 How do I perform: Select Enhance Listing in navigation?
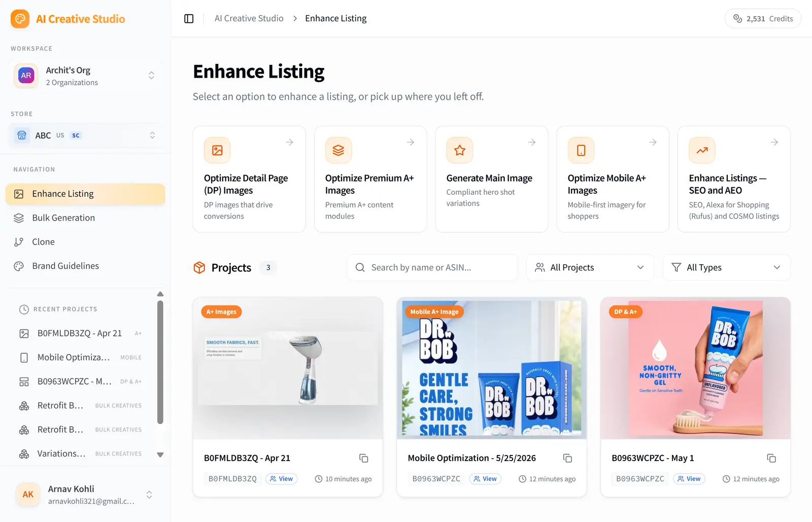coord(85,194)
